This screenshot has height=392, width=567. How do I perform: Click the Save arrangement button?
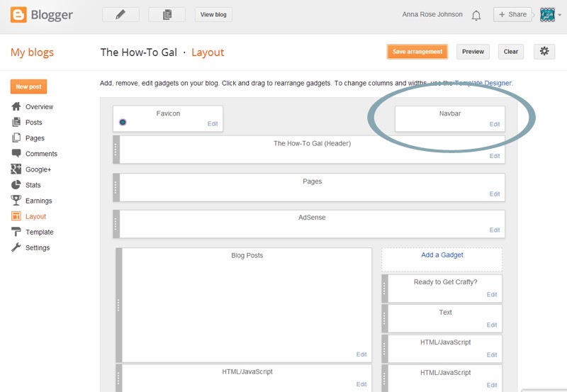click(x=417, y=52)
